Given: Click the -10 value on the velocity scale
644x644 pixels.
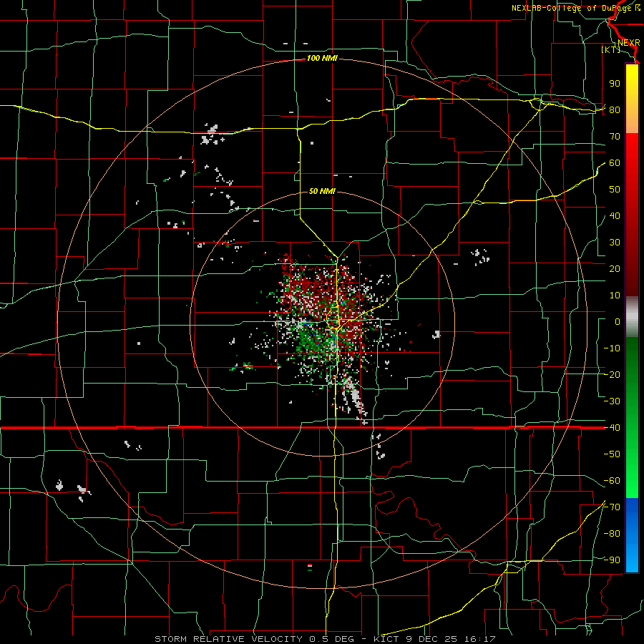Looking at the screenshot, I should [612, 348].
